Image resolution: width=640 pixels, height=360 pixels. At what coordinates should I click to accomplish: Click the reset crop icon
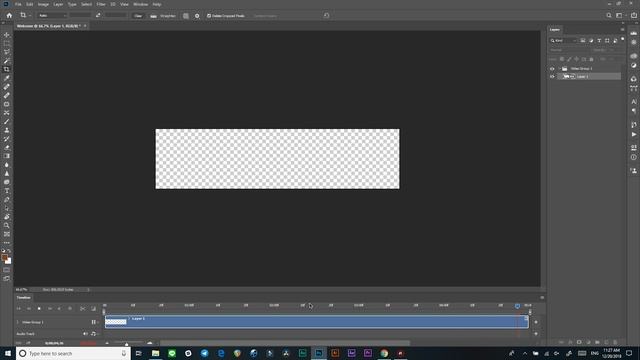pyautogui.click(x=326, y=16)
